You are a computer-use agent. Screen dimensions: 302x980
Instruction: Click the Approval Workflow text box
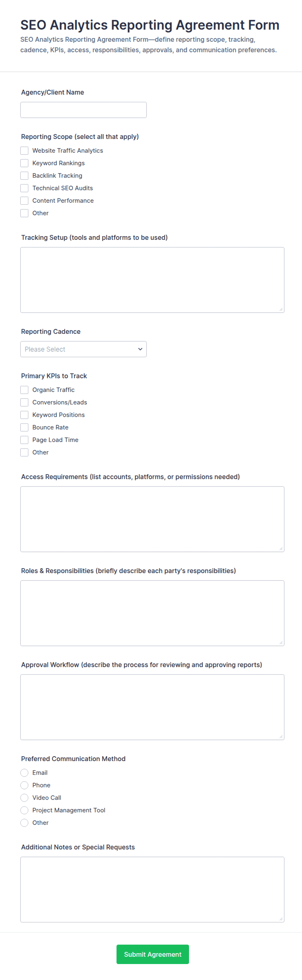pos(152,707)
